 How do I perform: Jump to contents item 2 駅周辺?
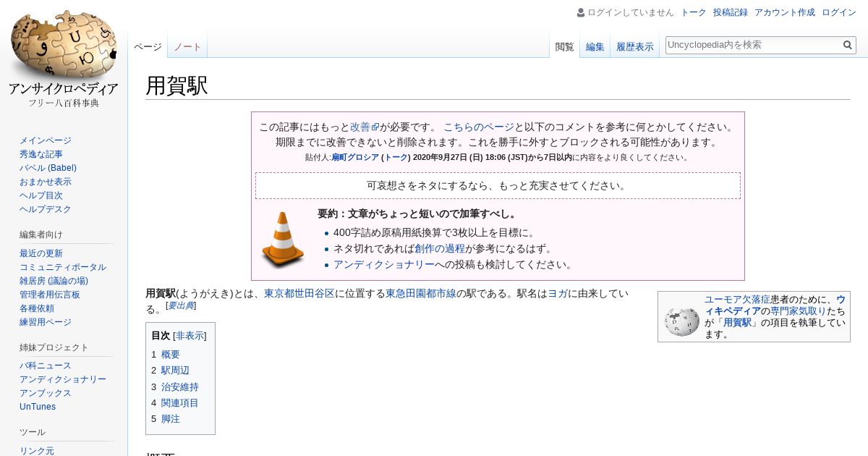[x=175, y=371]
